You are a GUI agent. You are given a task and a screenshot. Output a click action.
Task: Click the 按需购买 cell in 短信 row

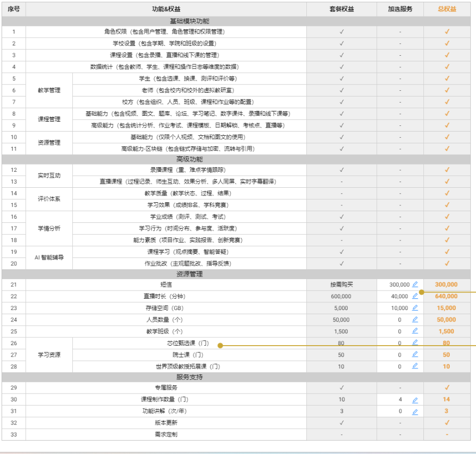pyautogui.click(x=341, y=284)
